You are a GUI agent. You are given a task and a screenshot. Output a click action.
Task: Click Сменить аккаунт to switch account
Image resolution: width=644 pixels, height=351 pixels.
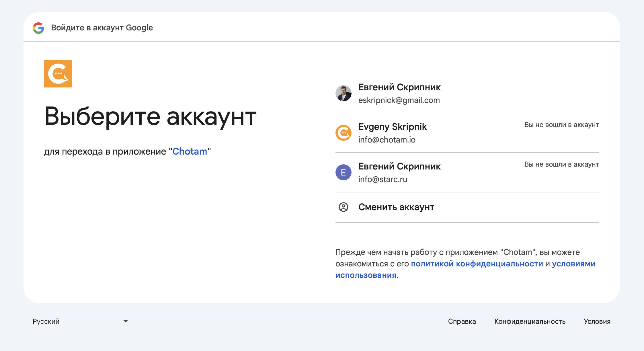(396, 207)
